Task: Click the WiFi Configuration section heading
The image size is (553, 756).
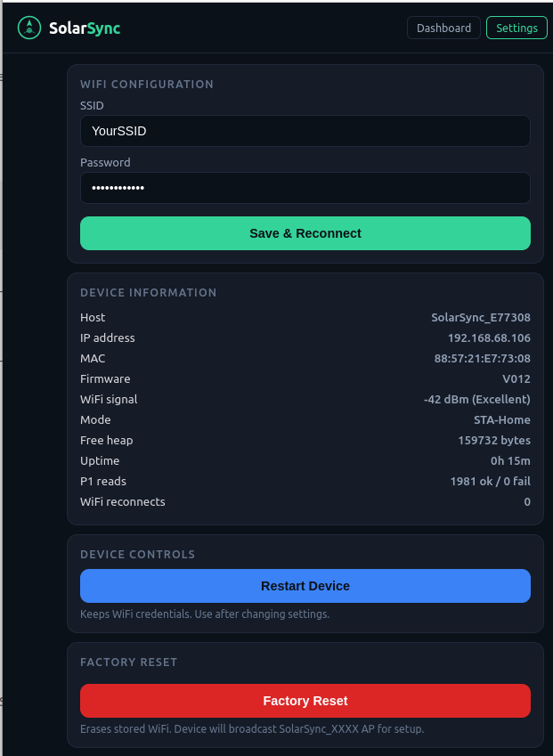Action: (147, 85)
